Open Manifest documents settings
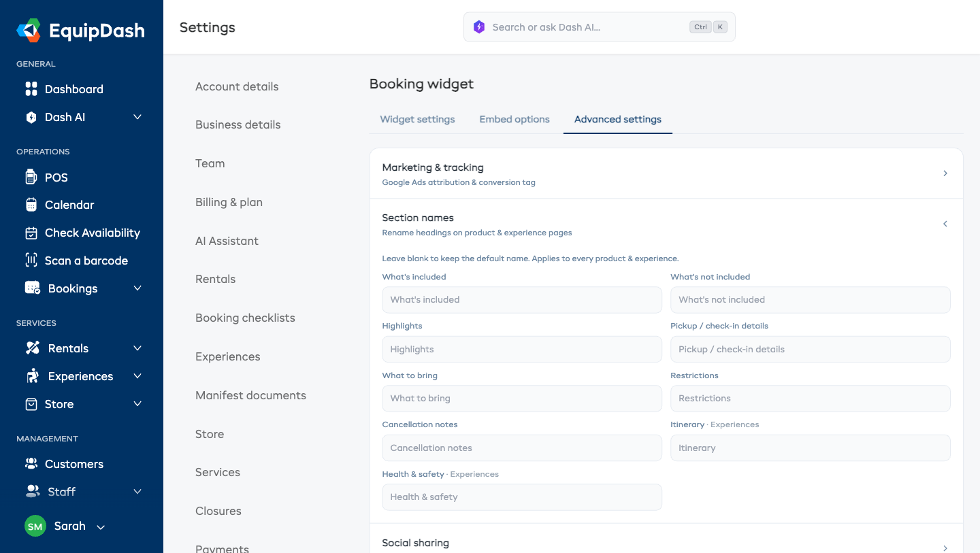This screenshot has width=980, height=553. 250,395
